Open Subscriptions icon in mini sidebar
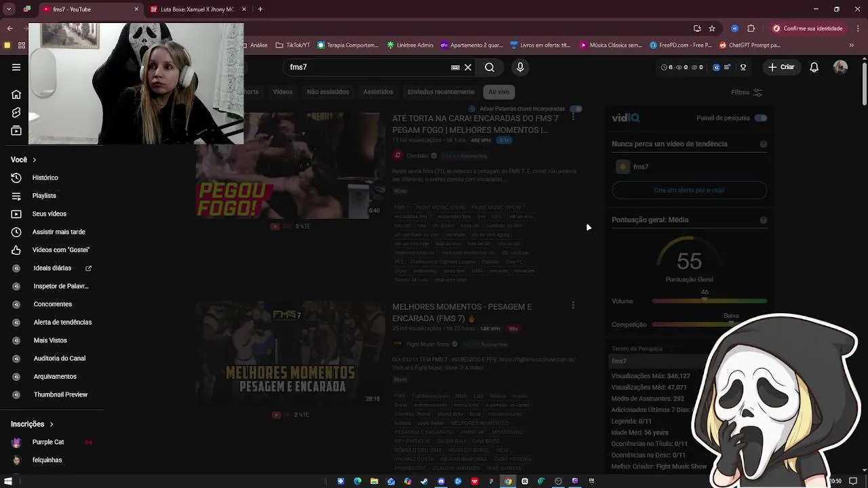868x488 pixels. coord(16,131)
